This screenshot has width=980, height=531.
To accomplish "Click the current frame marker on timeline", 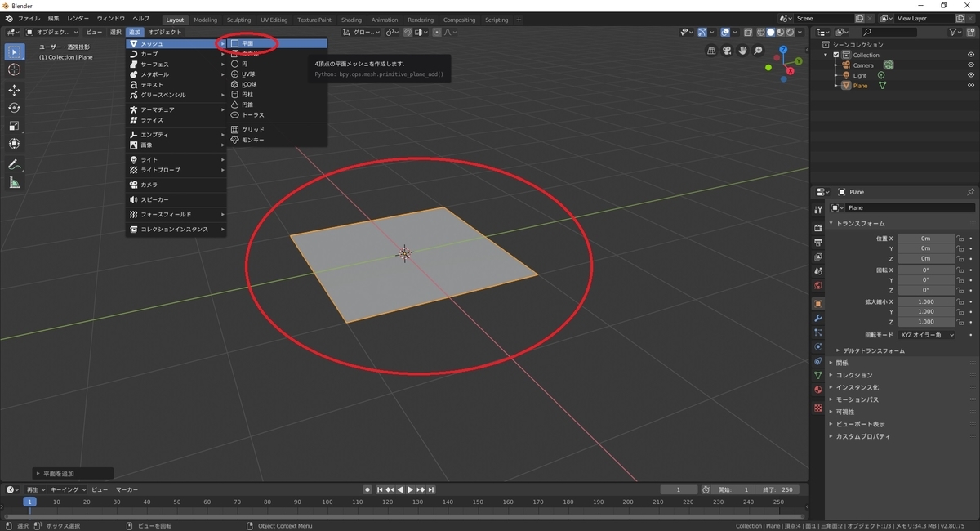I will pos(29,502).
